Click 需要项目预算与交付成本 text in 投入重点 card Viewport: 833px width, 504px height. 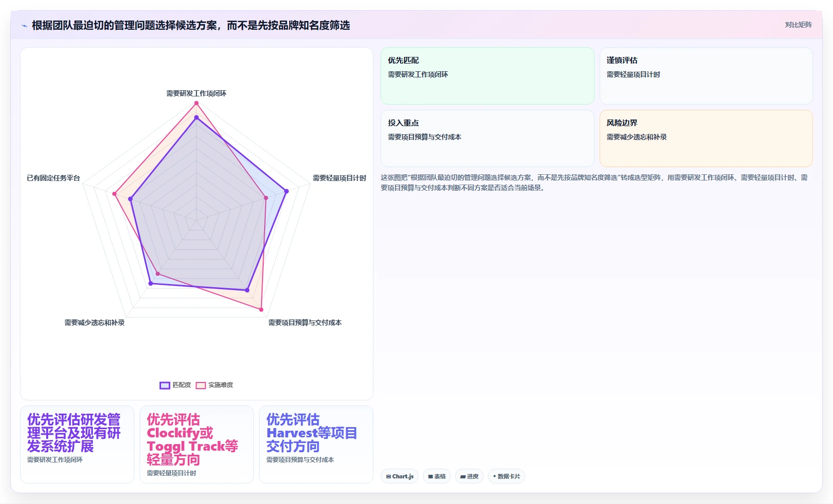coord(425,137)
